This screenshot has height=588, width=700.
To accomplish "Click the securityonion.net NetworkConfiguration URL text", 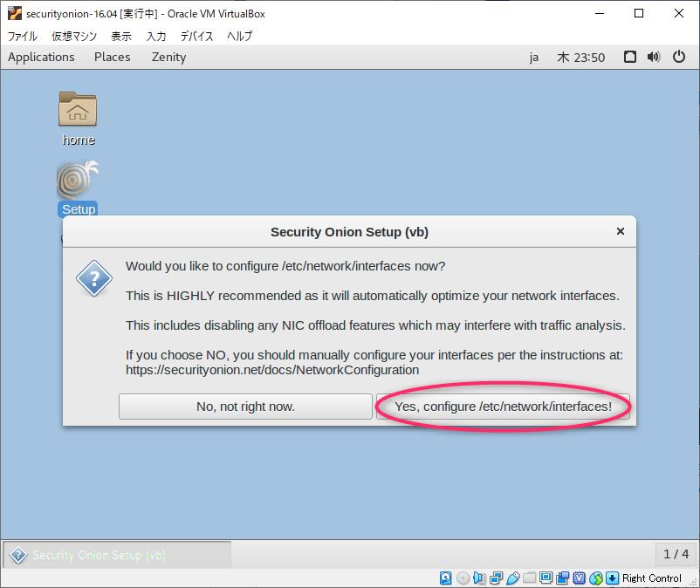I will (x=272, y=370).
